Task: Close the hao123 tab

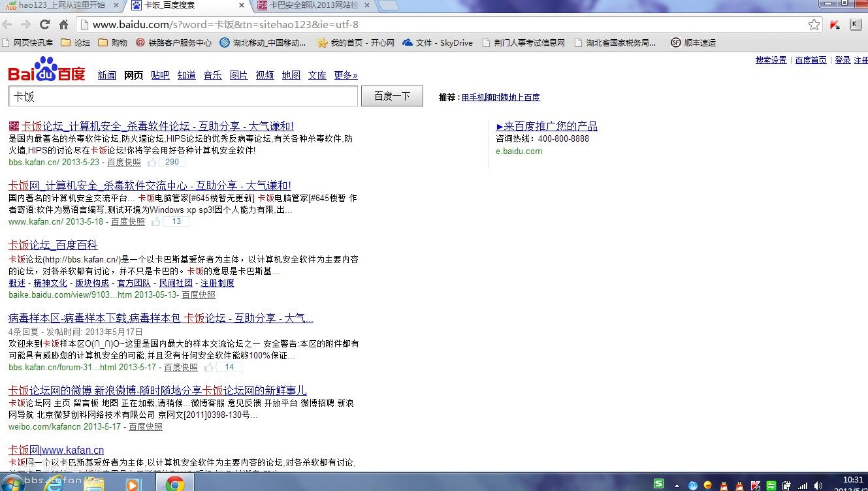Action: [x=116, y=5]
